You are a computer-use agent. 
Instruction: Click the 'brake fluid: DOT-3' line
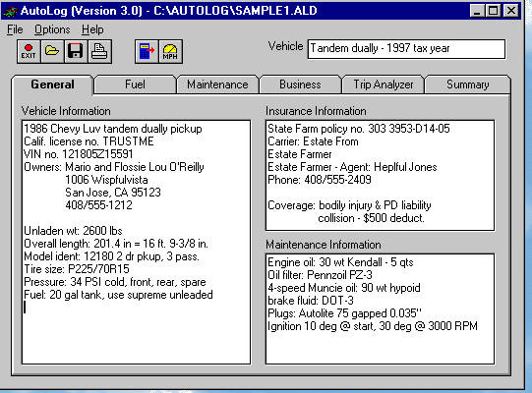click(311, 301)
